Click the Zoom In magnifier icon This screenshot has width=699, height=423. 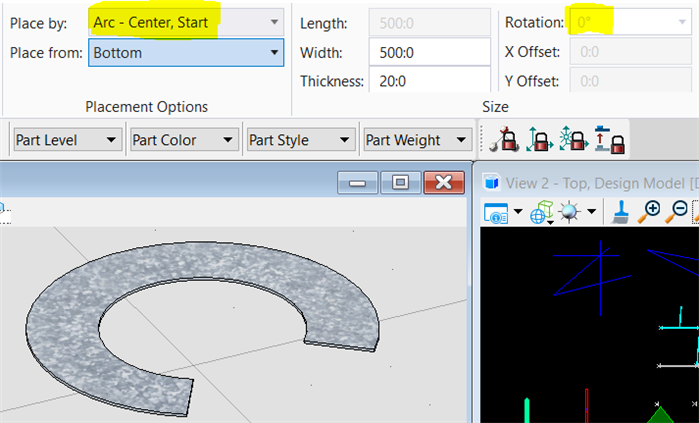(649, 212)
